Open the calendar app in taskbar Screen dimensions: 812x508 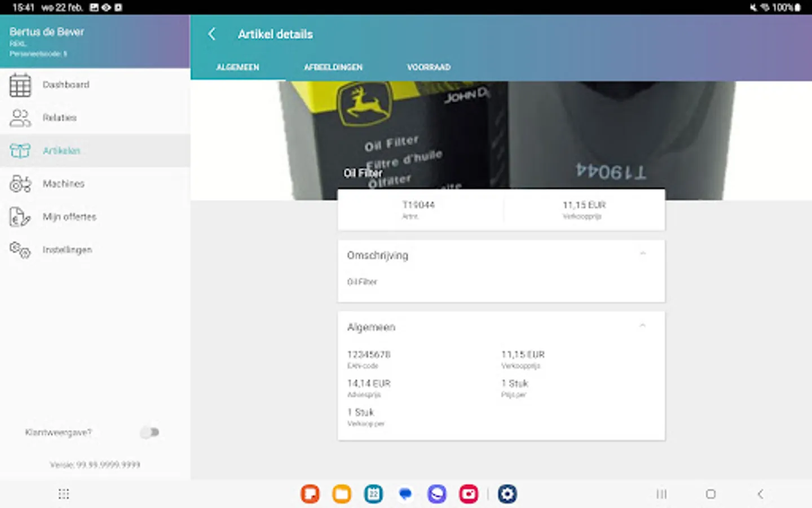(x=373, y=494)
